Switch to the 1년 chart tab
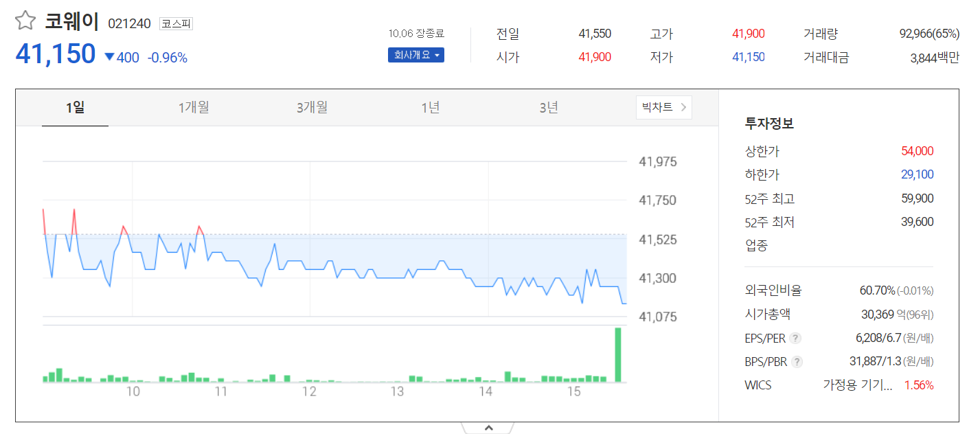The image size is (980, 434). click(431, 108)
